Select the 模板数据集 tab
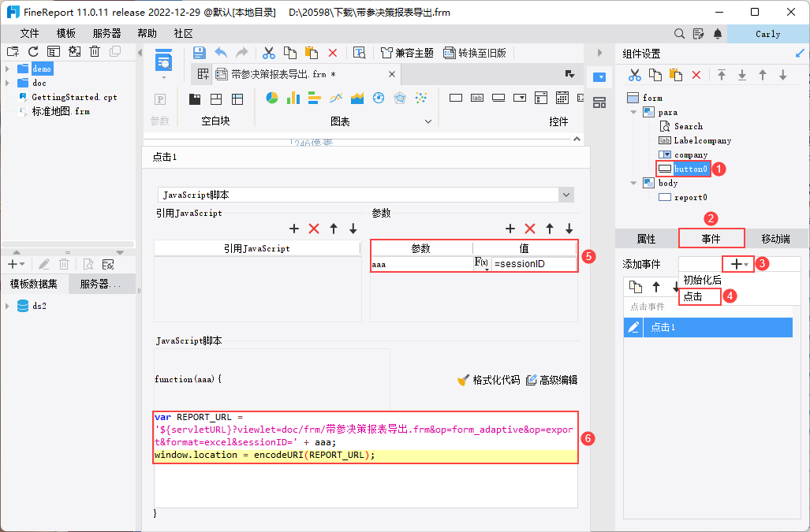Viewport: 810px width, 532px height. click(x=34, y=284)
